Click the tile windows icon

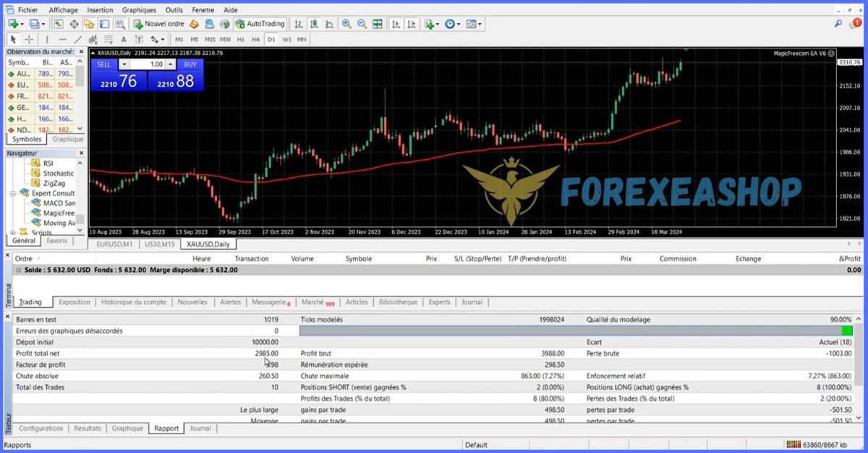pyautogui.click(x=378, y=24)
